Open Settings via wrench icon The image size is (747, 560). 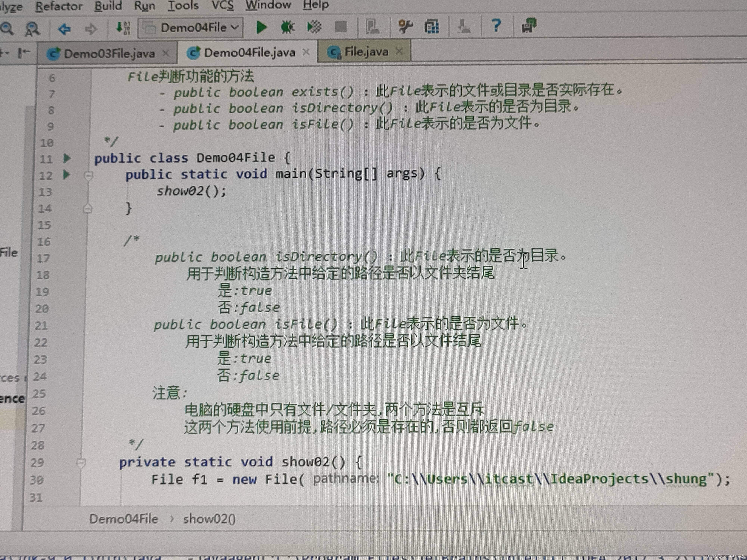[405, 26]
